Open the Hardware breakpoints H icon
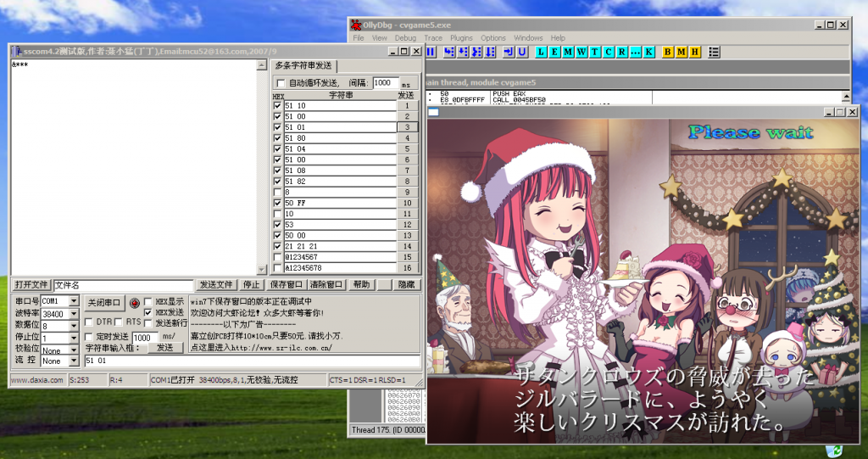 pos(695,52)
